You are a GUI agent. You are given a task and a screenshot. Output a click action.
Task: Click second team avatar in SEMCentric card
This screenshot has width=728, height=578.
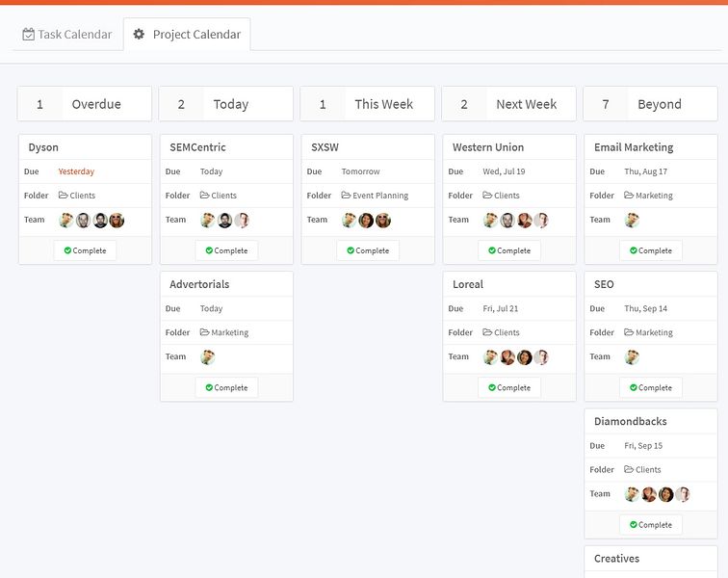point(224,221)
